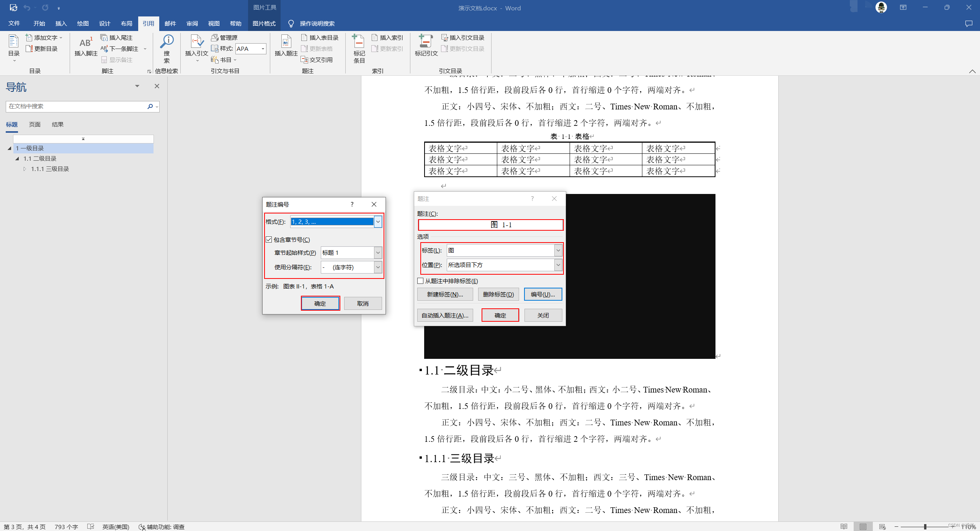This screenshot has height=531, width=980.
Task: Click the Cross-reference (交叉引用) icon
Action: [304, 60]
